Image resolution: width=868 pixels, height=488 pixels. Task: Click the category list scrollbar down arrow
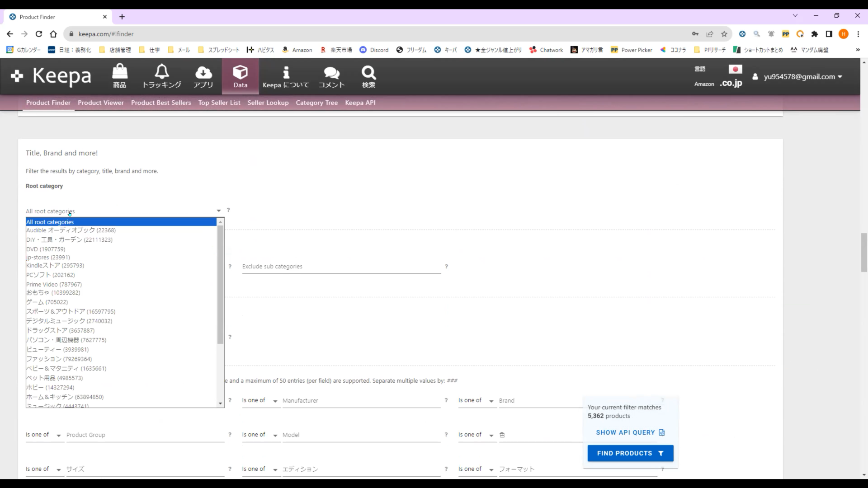tap(220, 404)
